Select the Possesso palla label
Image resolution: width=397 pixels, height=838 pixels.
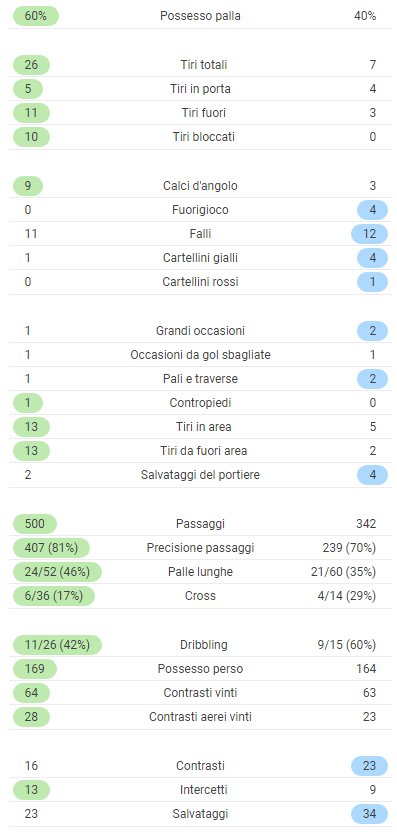point(200,16)
